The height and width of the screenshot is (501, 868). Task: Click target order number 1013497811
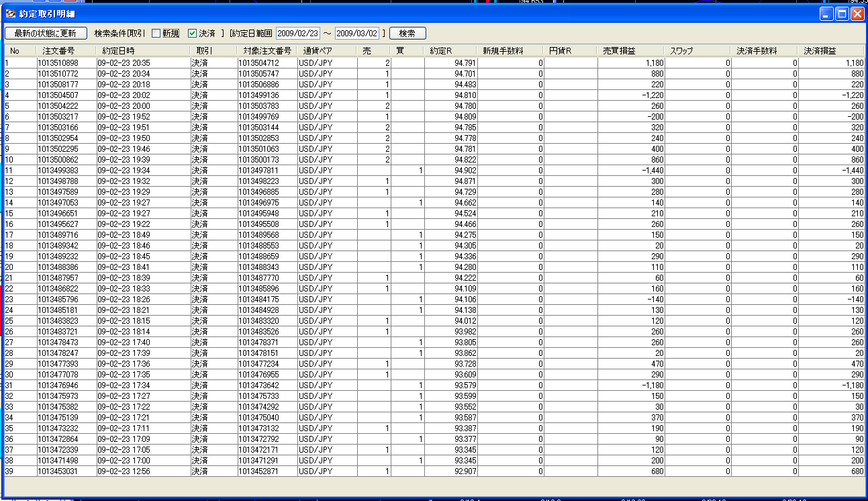coord(258,170)
